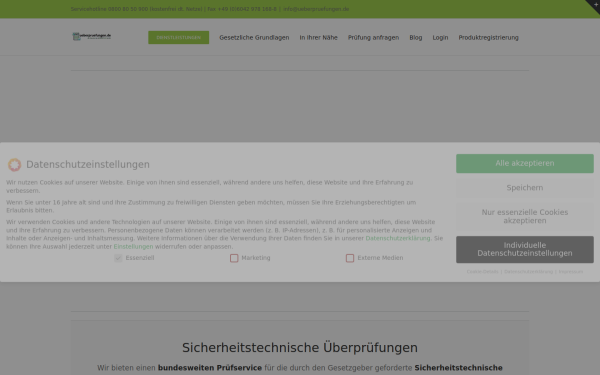Enable the Externe Medien checkbox
The height and width of the screenshot is (375, 600).
[x=350, y=258]
